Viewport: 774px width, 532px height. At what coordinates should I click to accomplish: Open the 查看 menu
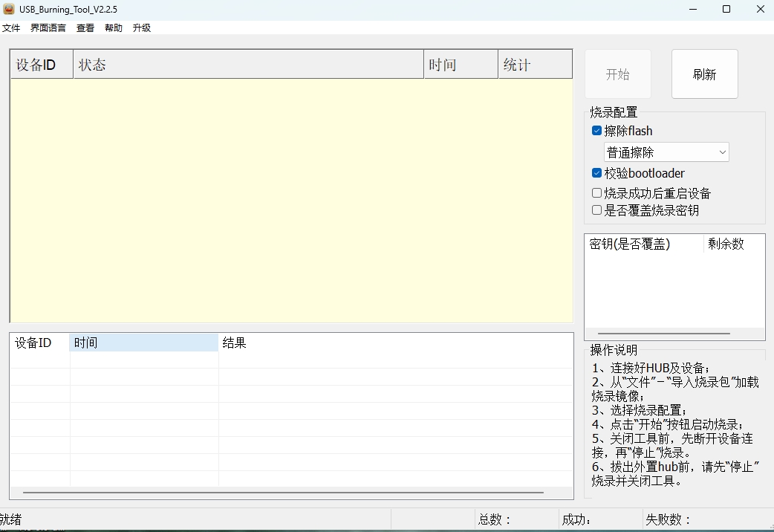pyautogui.click(x=85, y=28)
